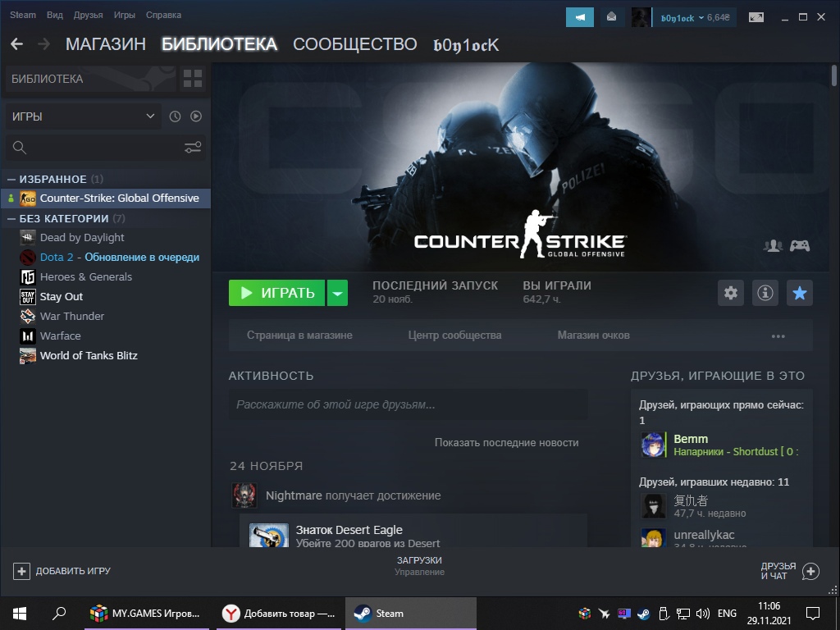Select Counter-Strike: Global Offensive in favorites
Screen dimensions: 840x630
click(105, 199)
